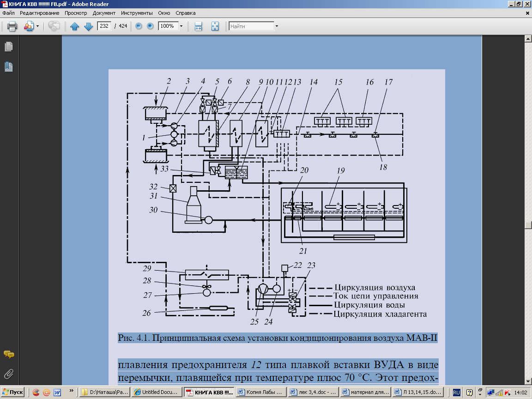Zoom in with the plus button
Image resolution: width=532 pixels, height=399 pixels.
pyautogui.click(x=150, y=26)
